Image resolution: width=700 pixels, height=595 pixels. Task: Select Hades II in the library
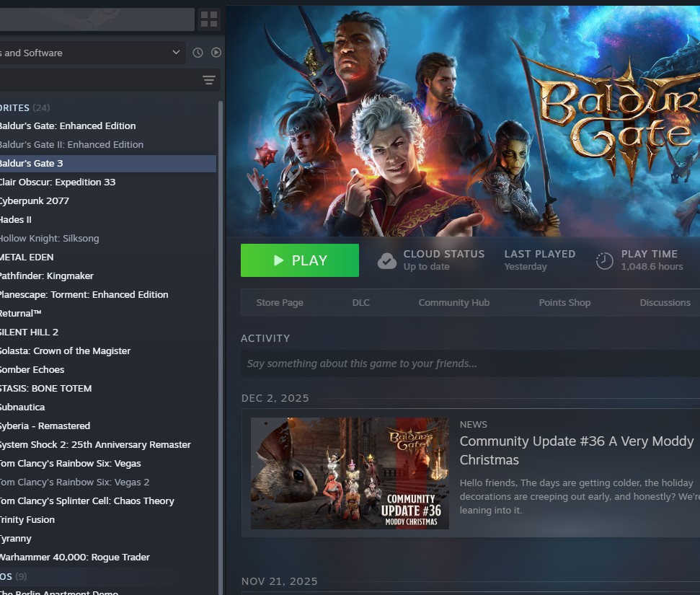pos(108,220)
